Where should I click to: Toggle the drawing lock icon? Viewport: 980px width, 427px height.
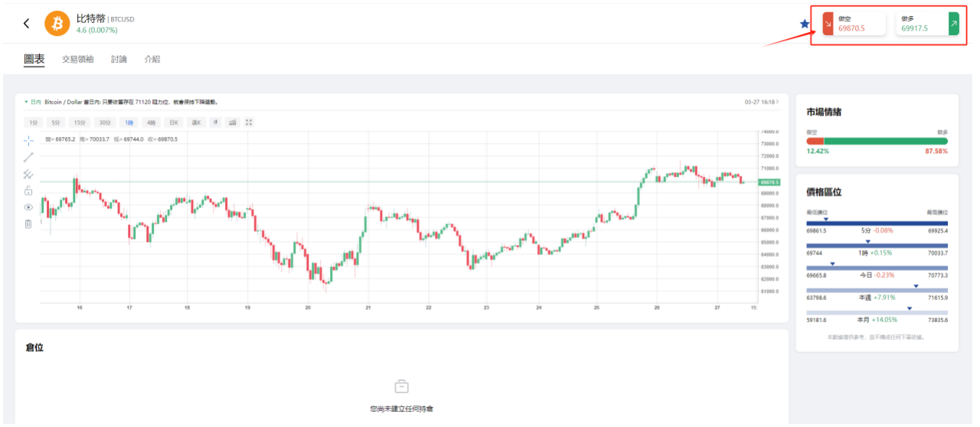[28, 191]
